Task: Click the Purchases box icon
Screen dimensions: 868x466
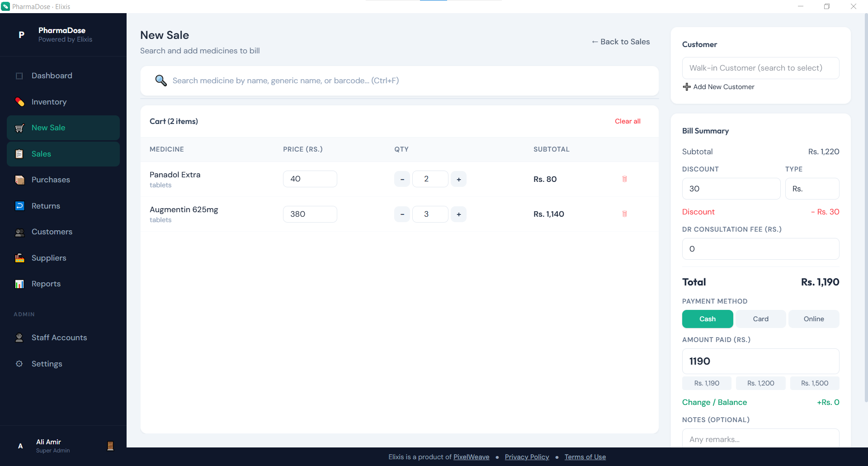Action: (x=19, y=180)
